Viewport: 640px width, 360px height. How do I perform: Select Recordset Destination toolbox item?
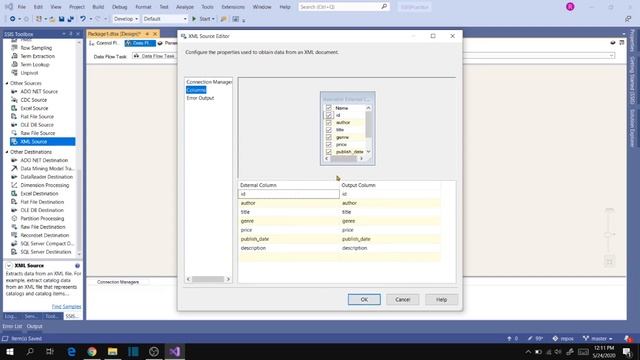coord(44,236)
